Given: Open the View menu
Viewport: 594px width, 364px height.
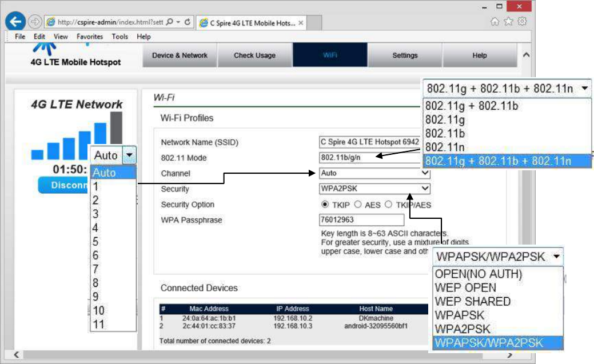Looking at the screenshot, I should [61, 37].
